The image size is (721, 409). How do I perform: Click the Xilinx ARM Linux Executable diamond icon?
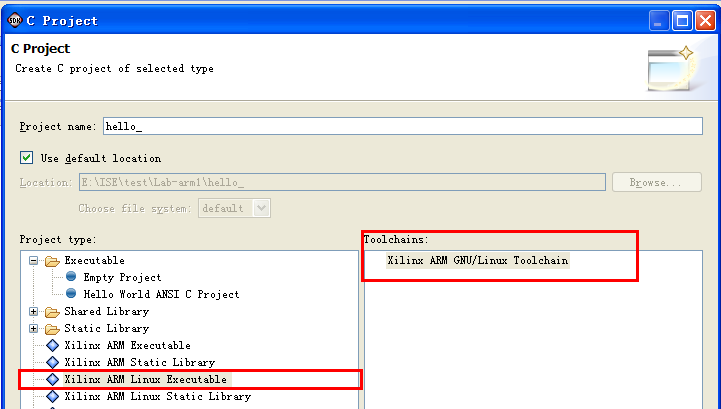point(53,380)
